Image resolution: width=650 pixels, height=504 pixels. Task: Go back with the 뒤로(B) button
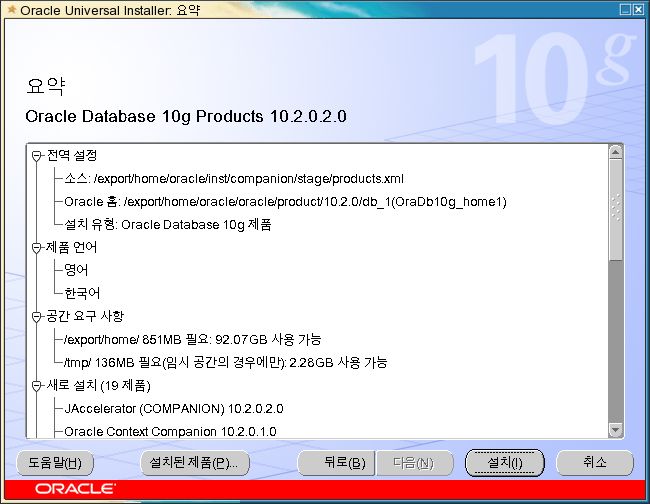(336, 463)
